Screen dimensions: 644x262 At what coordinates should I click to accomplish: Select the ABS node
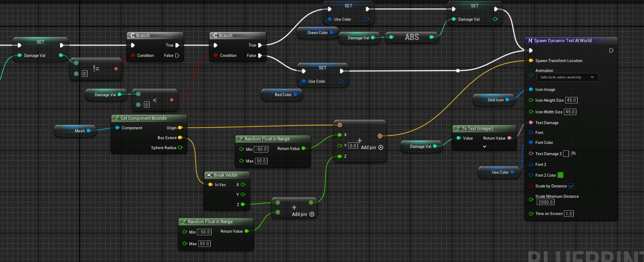tap(412, 37)
